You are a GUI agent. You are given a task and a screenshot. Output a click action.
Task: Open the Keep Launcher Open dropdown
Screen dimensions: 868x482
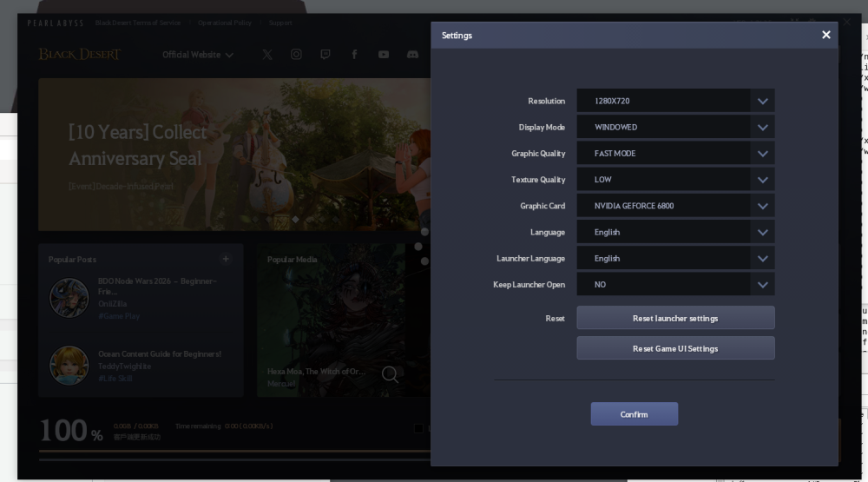[675, 285]
